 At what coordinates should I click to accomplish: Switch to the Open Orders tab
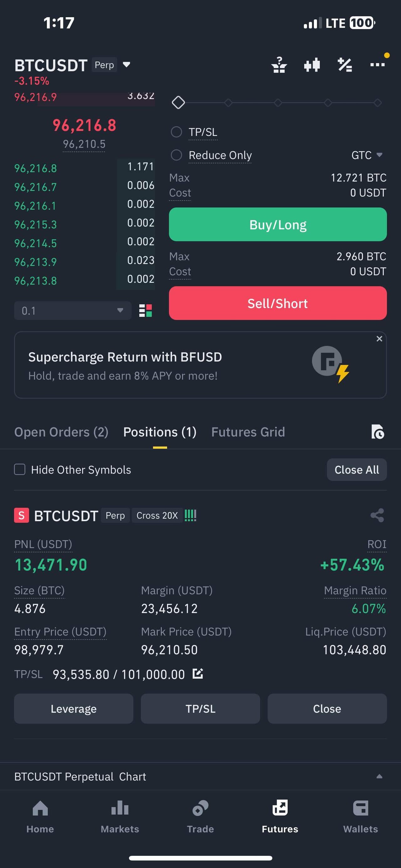61,432
